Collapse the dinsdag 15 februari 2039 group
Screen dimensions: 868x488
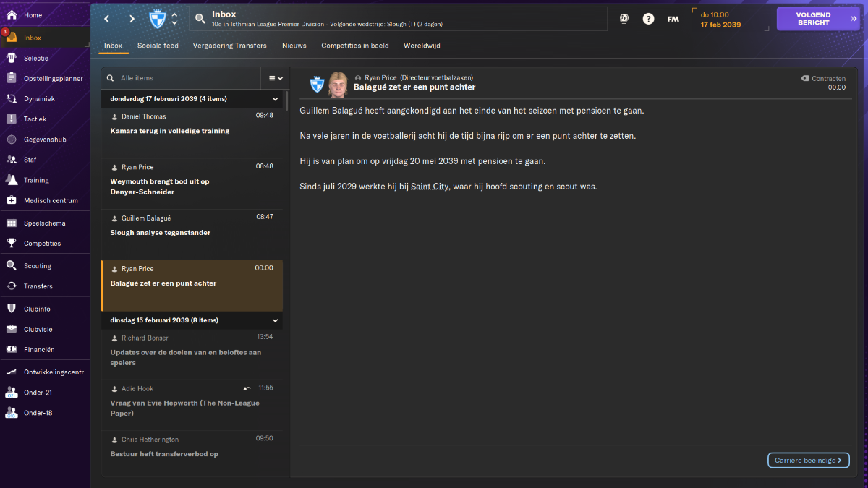275,320
